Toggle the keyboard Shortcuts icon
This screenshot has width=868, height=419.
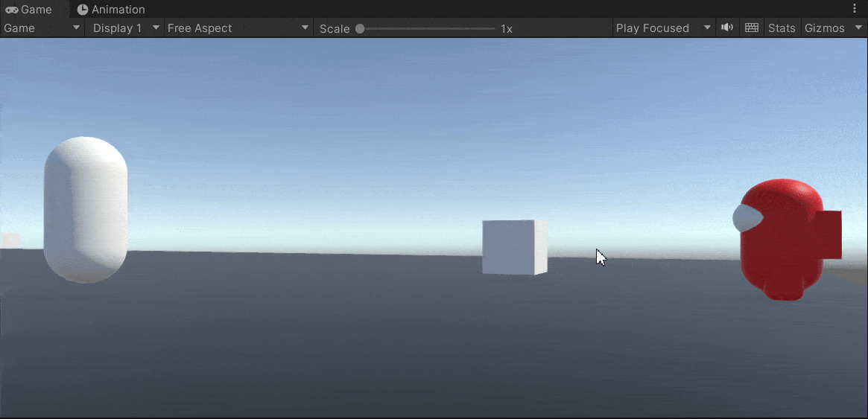[751, 28]
